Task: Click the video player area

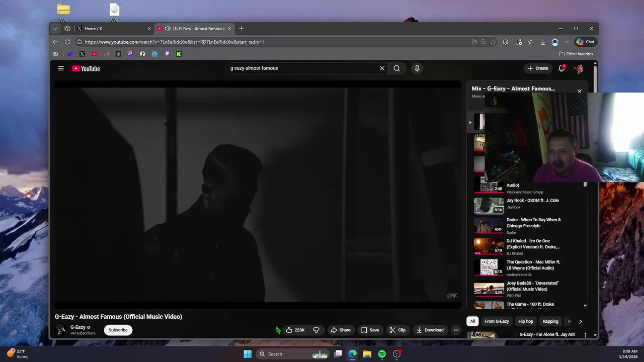Action: (258, 195)
